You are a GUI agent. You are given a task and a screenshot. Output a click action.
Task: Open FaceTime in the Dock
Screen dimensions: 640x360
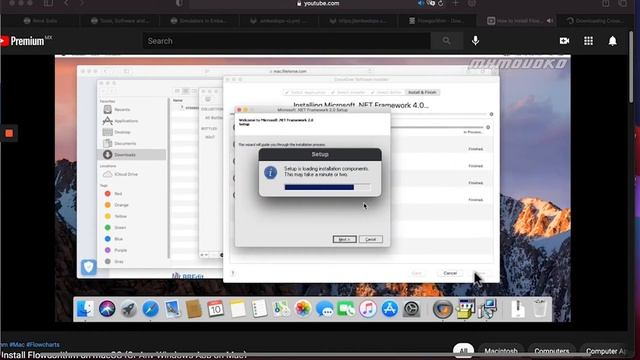point(346,309)
